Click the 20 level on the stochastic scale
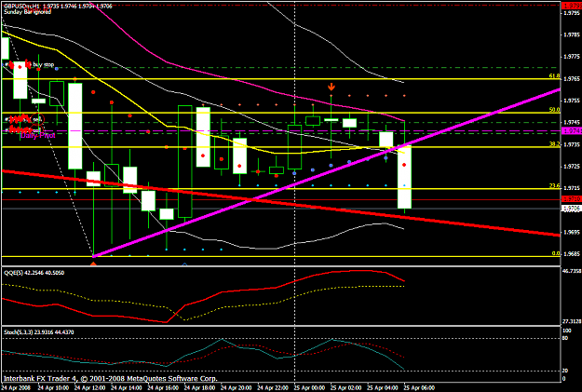Screen dimensions: 582x392 (x=566, y=371)
